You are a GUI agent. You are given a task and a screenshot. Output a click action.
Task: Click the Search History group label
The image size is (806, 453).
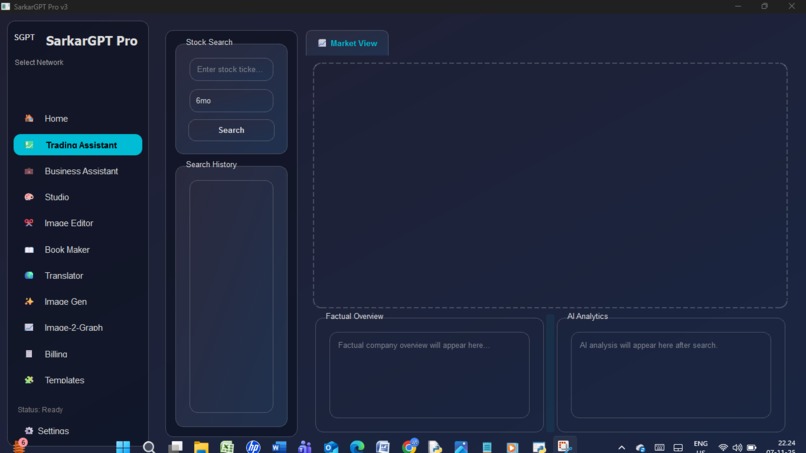(211, 165)
